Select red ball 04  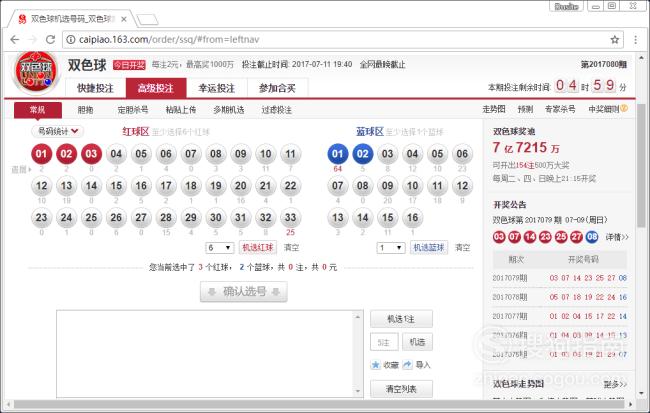point(116,154)
